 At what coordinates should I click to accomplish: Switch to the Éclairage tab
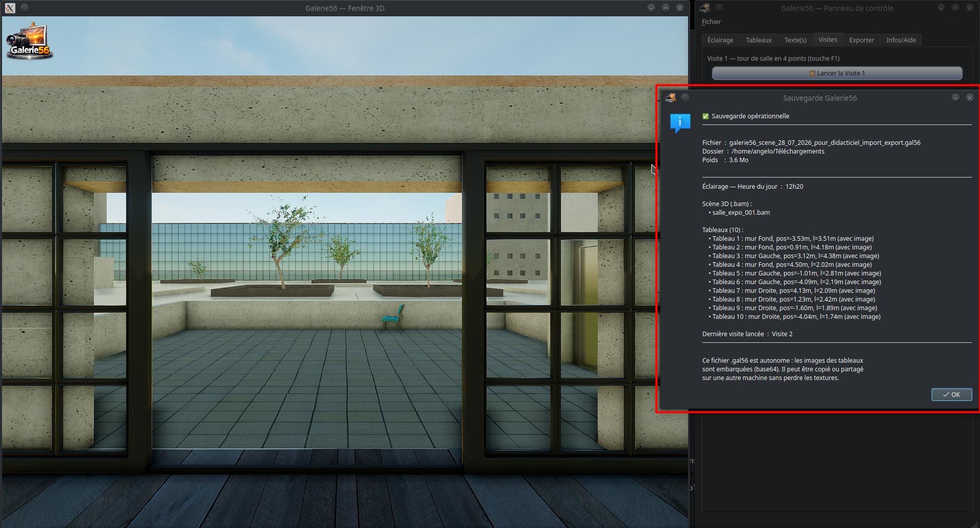720,40
